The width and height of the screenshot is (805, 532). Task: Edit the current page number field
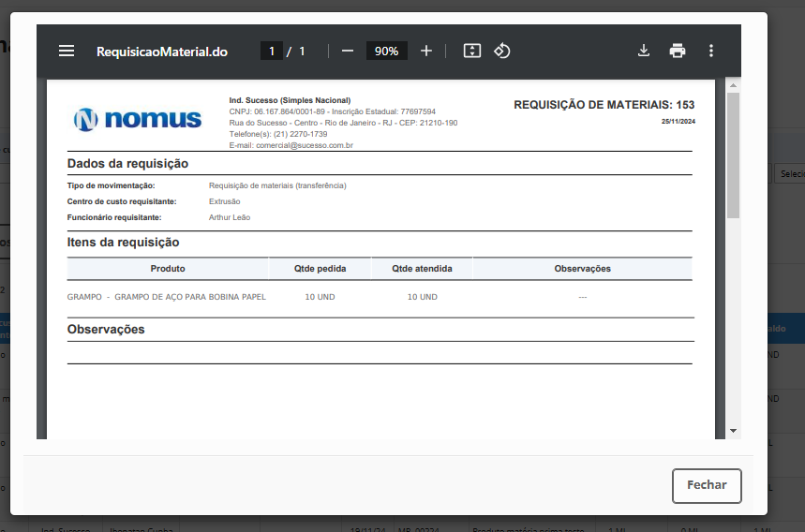[x=272, y=52]
